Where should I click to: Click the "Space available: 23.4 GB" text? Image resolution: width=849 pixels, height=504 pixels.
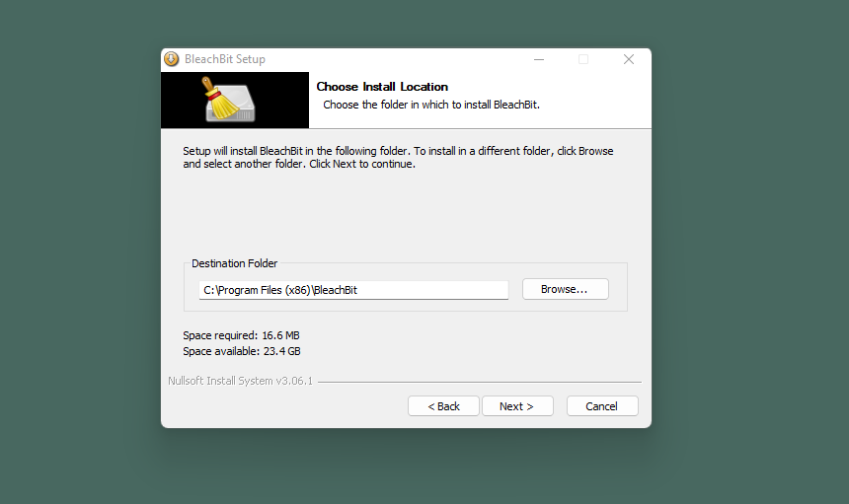pos(242,351)
